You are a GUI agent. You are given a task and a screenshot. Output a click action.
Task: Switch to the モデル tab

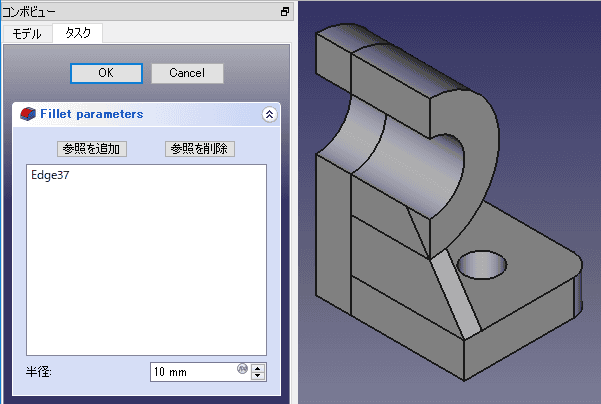27,34
